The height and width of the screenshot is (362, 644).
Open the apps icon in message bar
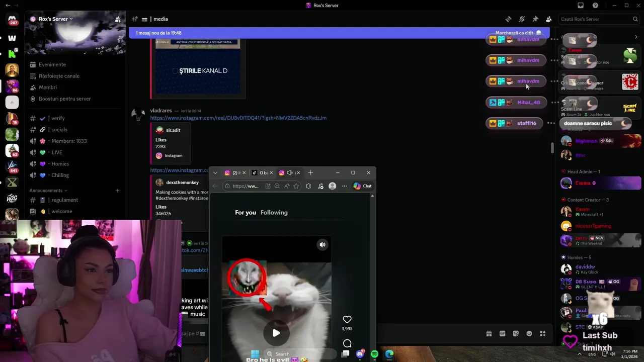[542, 333]
